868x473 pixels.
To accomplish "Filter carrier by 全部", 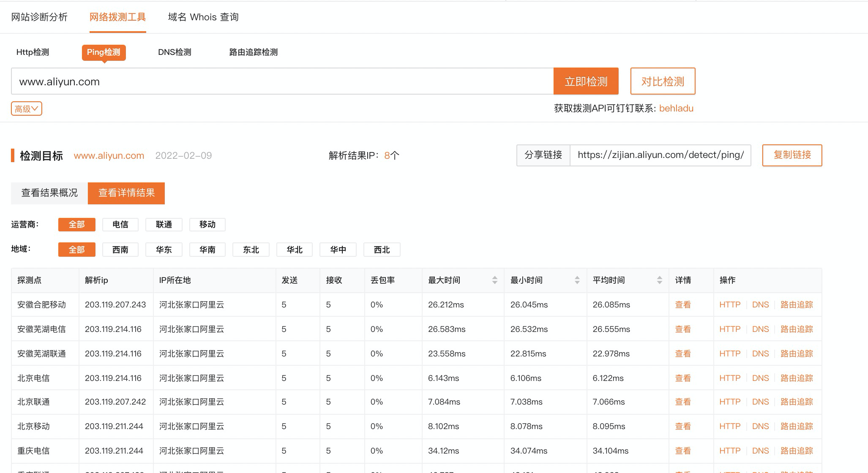I will point(77,224).
